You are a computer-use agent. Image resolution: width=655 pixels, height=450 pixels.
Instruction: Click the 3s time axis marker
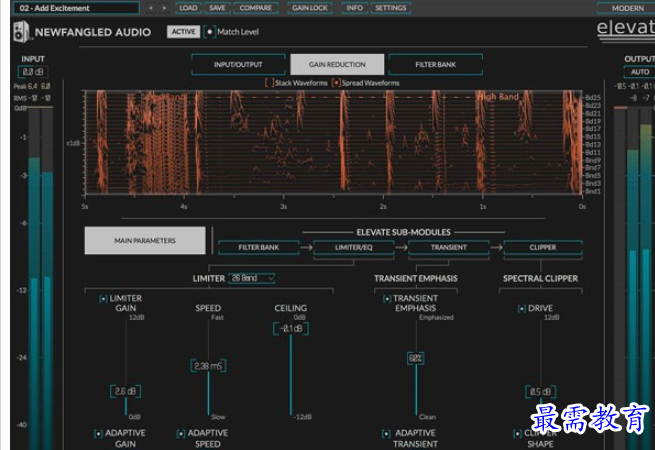[x=283, y=206]
